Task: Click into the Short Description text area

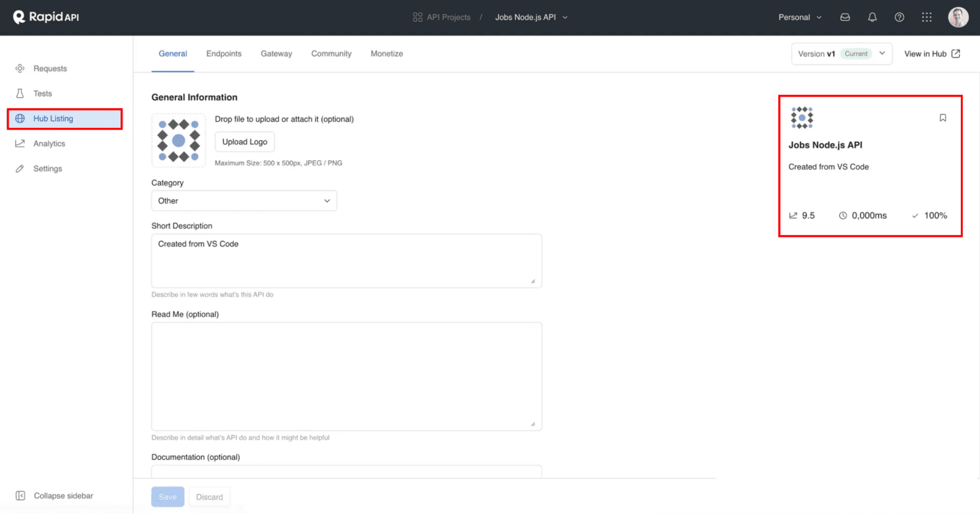Action: coord(347,261)
